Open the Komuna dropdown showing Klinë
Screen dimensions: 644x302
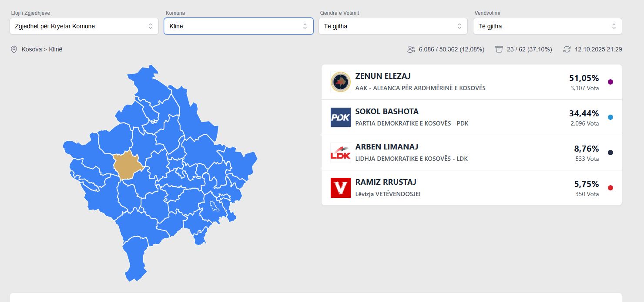click(x=238, y=26)
